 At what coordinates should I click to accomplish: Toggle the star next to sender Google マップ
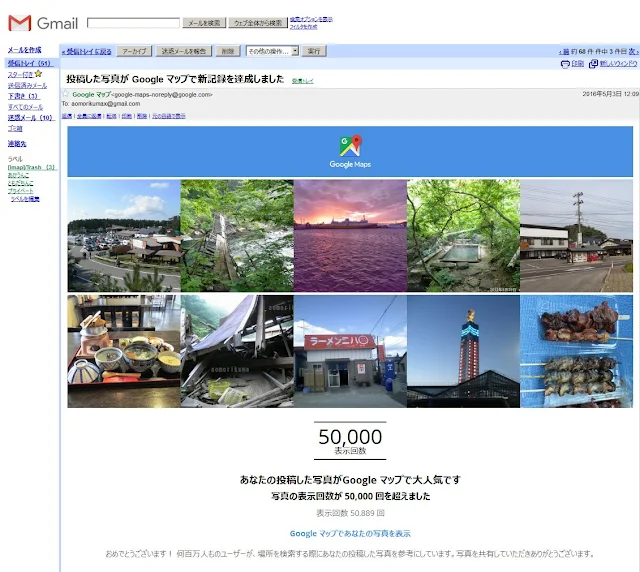click(x=66, y=94)
